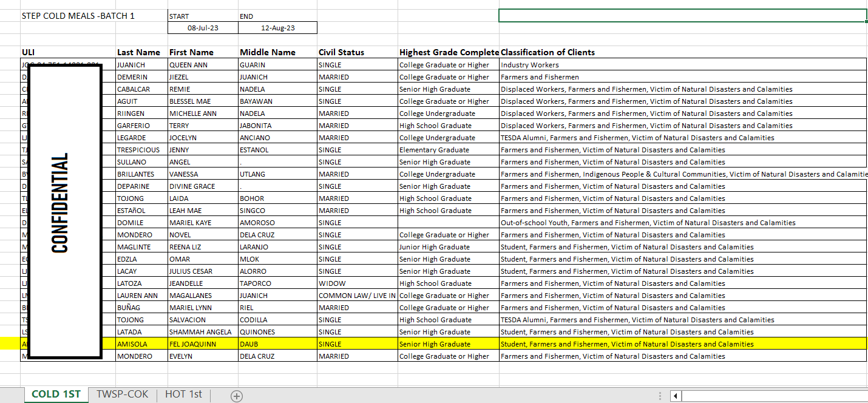The height and width of the screenshot is (403, 868).
Task: Select the Junior High Graduate cell
Action: pyautogui.click(x=449, y=247)
